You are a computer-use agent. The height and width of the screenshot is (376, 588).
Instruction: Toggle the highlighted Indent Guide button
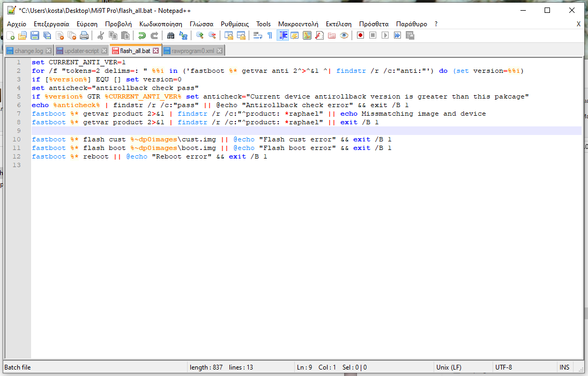point(282,36)
